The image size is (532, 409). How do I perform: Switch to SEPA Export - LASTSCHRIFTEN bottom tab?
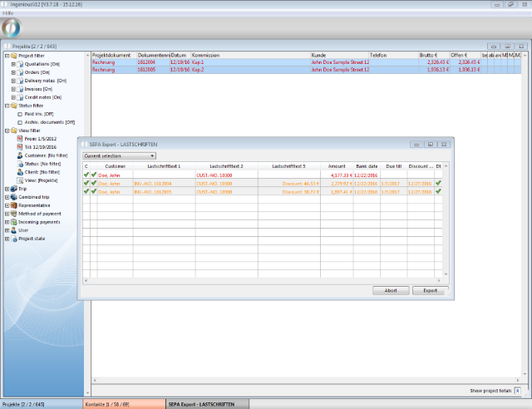[207, 404]
